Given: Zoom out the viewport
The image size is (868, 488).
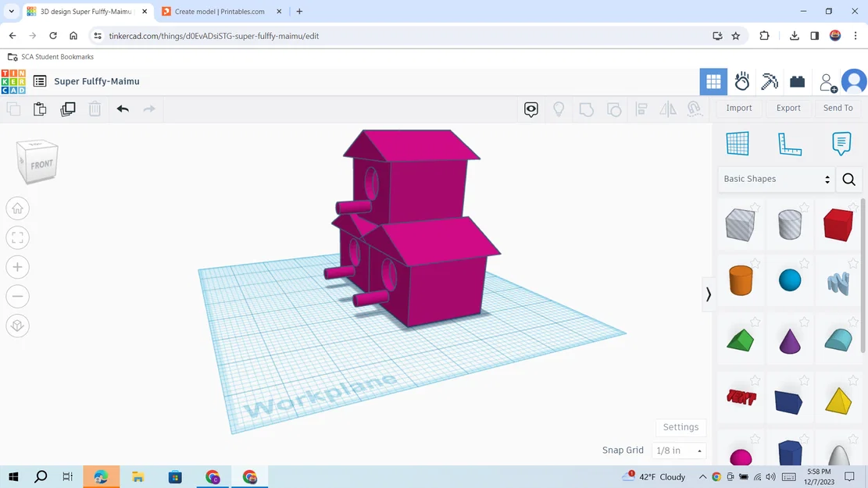Looking at the screenshot, I should point(17,297).
